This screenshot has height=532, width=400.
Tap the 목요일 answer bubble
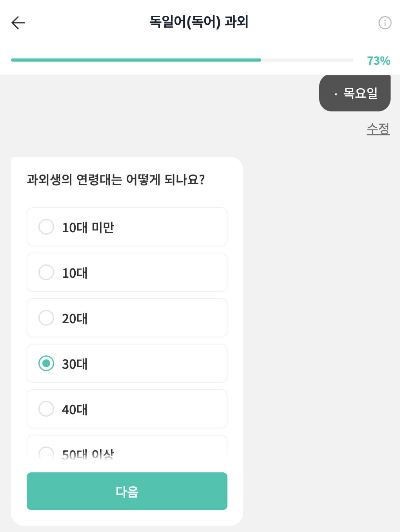pyautogui.click(x=355, y=93)
